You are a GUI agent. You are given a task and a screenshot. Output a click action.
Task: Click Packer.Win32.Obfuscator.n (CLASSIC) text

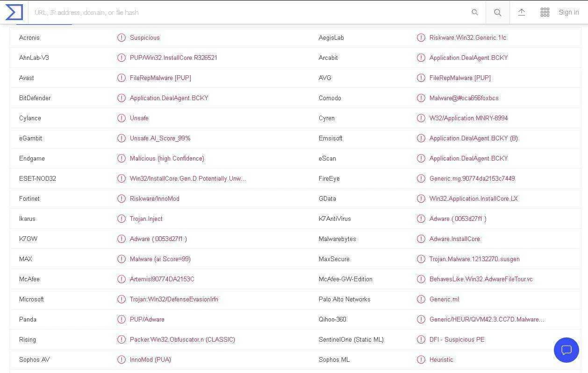(x=182, y=339)
